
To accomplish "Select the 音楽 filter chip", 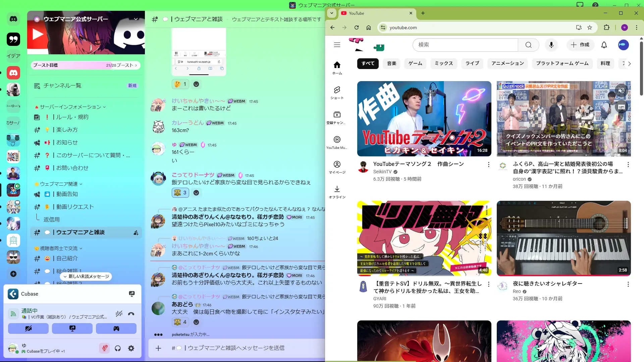I will (391, 63).
